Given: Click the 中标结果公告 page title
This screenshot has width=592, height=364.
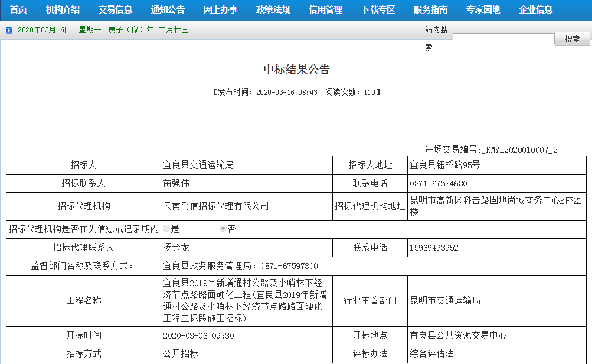Looking at the screenshot, I should pos(296,70).
